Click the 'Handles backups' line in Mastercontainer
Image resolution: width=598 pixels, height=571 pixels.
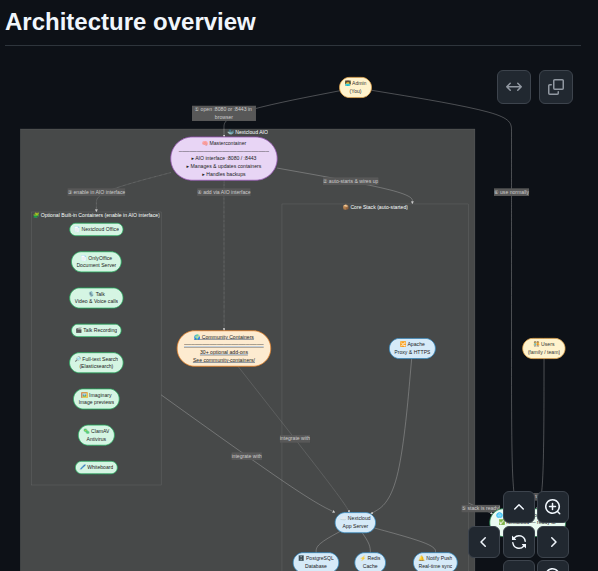(x=224, y=174)
